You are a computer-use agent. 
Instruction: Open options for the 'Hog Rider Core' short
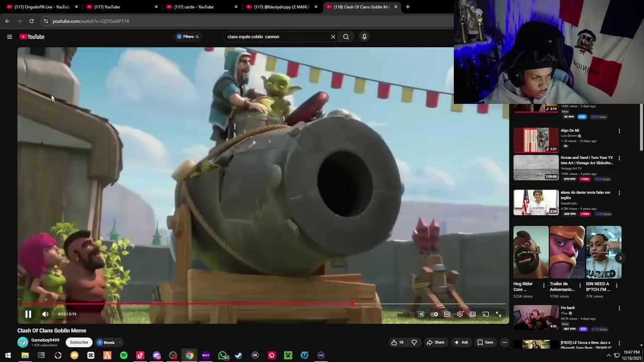[543, 286]
